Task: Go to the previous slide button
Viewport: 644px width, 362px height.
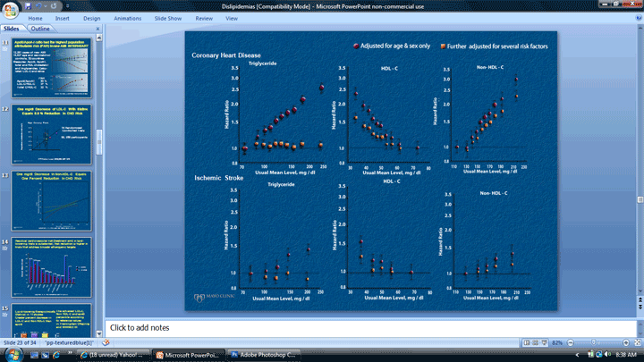Action: click(640, 301)
